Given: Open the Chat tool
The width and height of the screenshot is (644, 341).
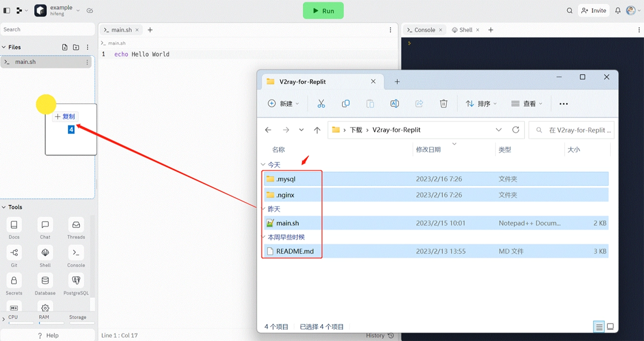Looking at the screenshot, I should pos(45,228).
